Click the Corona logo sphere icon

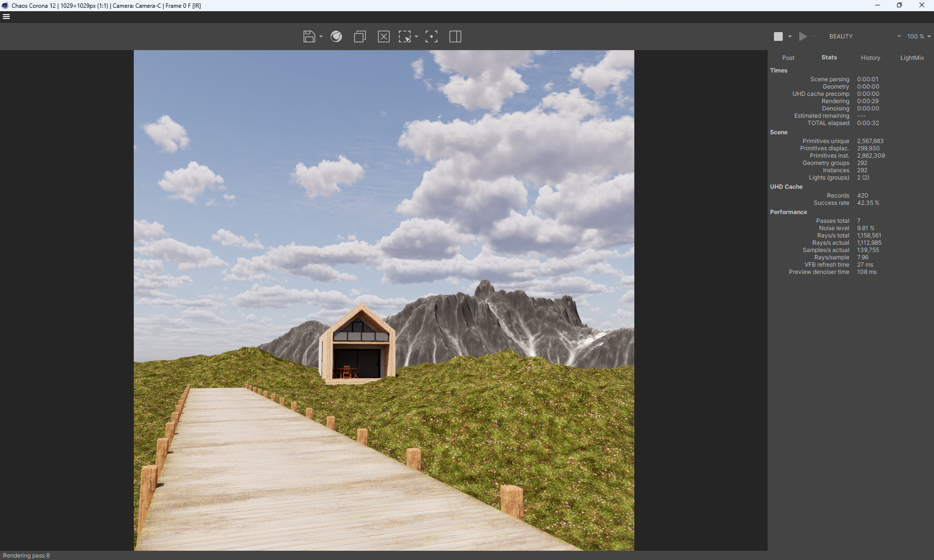click(336, 36)
